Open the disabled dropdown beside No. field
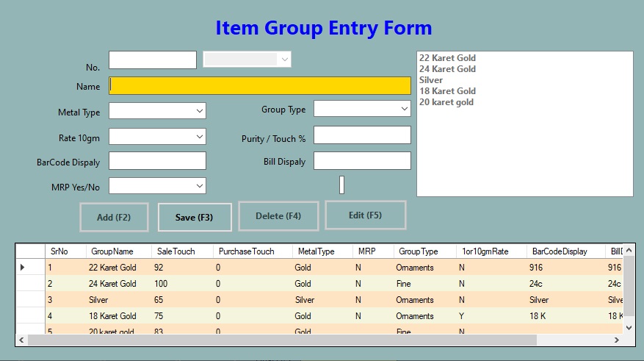This screenshot has width=644, height=361. point(247,60)
